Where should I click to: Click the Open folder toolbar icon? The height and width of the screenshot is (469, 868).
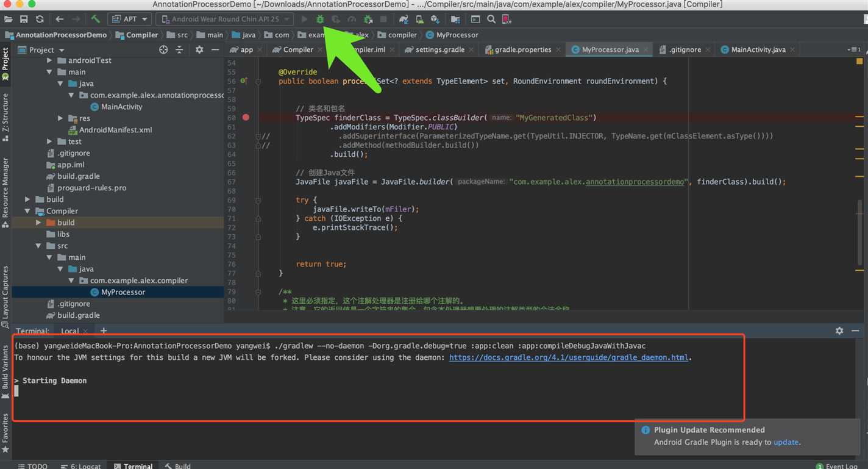(x=8, y=20)
